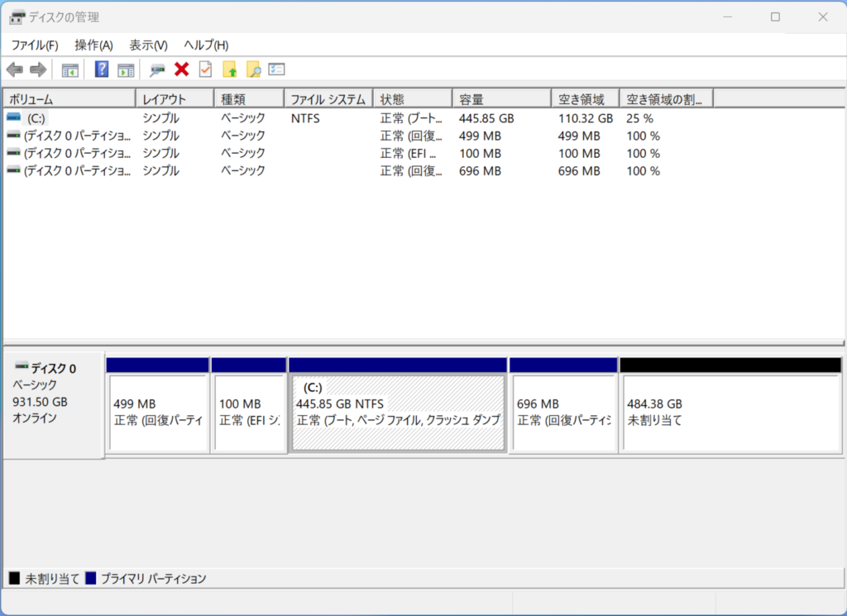Click the folder icon with magnifying glass

(x=253, y=69)
